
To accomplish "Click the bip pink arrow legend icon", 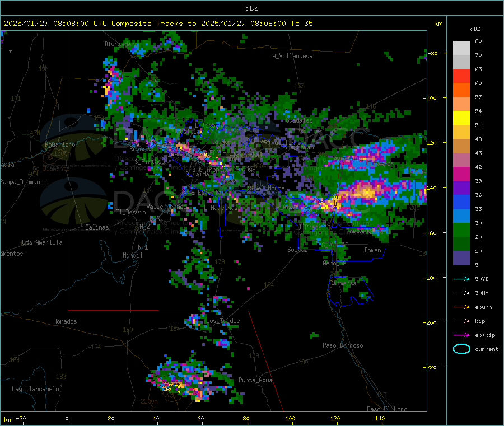I will [461, 321].
